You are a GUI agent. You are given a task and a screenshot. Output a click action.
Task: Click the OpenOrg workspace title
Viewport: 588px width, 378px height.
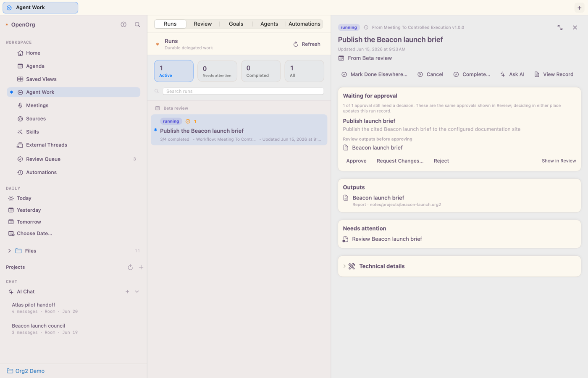[x=23, y=25]
